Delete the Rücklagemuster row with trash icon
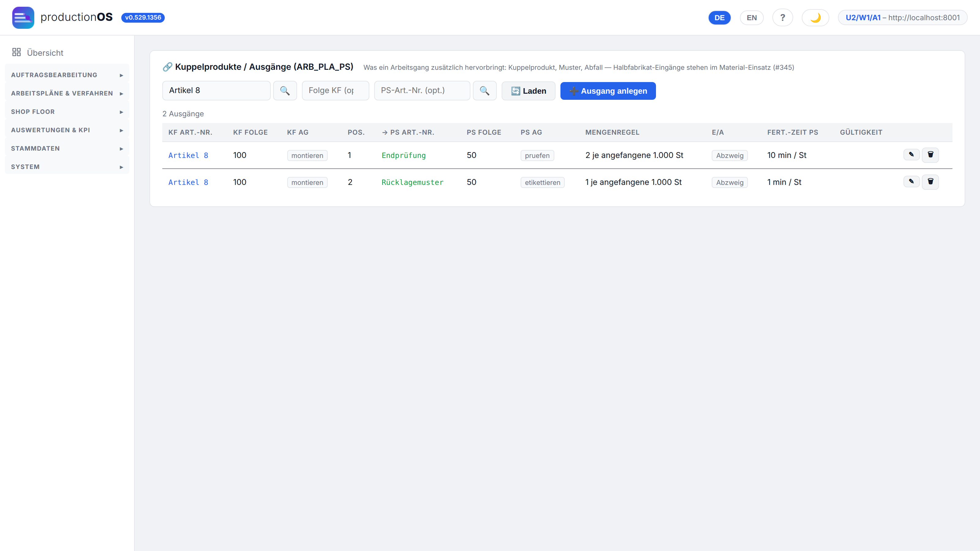Image resolution: width=980 pixels, height=551 pixels. pos(930,182)
